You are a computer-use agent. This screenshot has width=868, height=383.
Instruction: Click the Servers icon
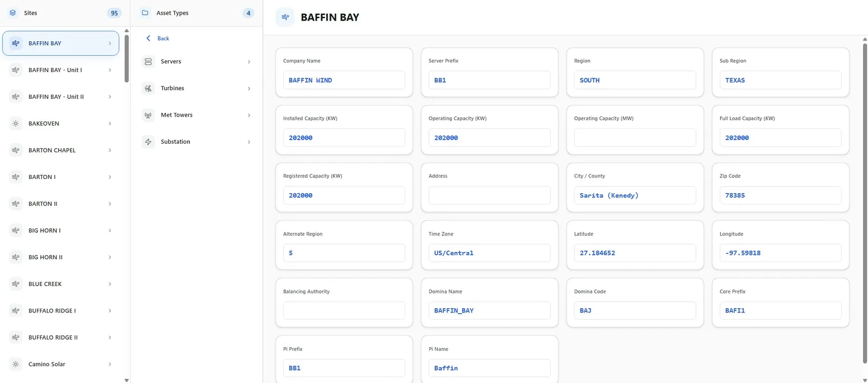tap(148, 61)
